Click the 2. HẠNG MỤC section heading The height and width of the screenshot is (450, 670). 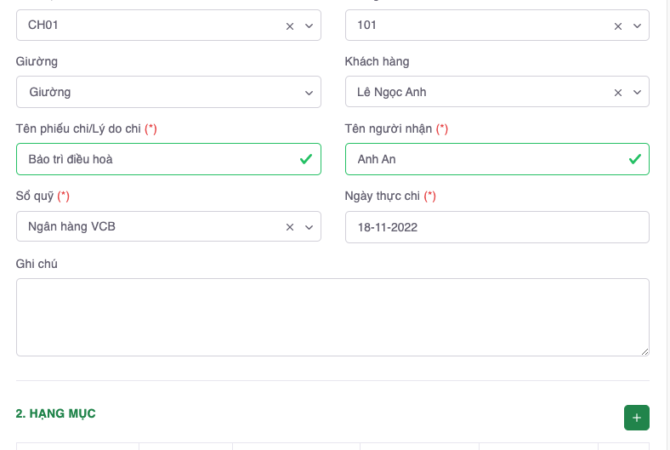coord(56,413)
